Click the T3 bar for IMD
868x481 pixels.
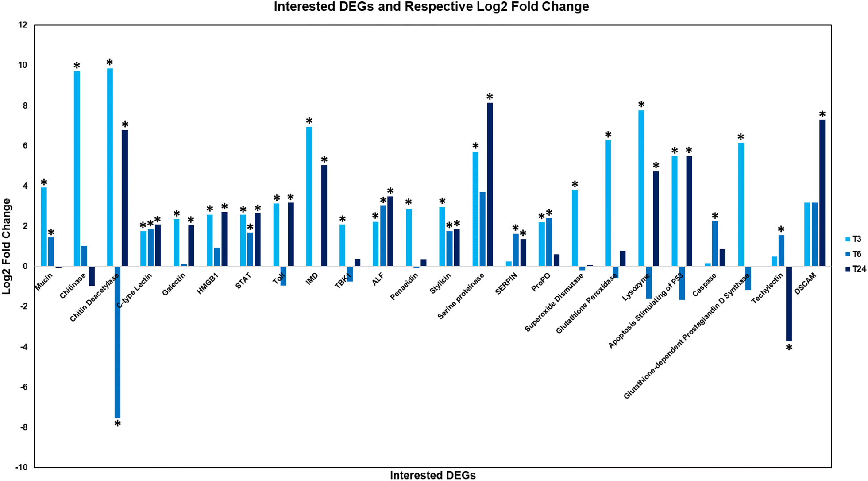pos(309,197)
